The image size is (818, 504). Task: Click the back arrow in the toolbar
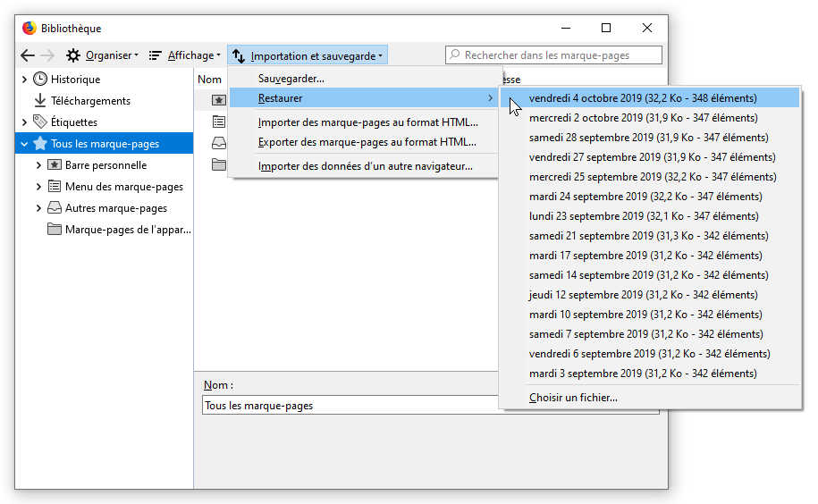28,55
